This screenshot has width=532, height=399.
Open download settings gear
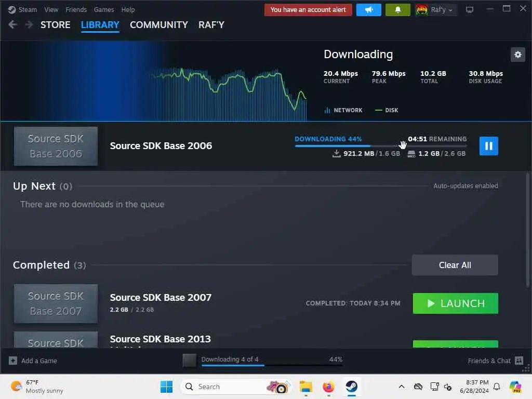pyautogui.click(x=518, y=54)
